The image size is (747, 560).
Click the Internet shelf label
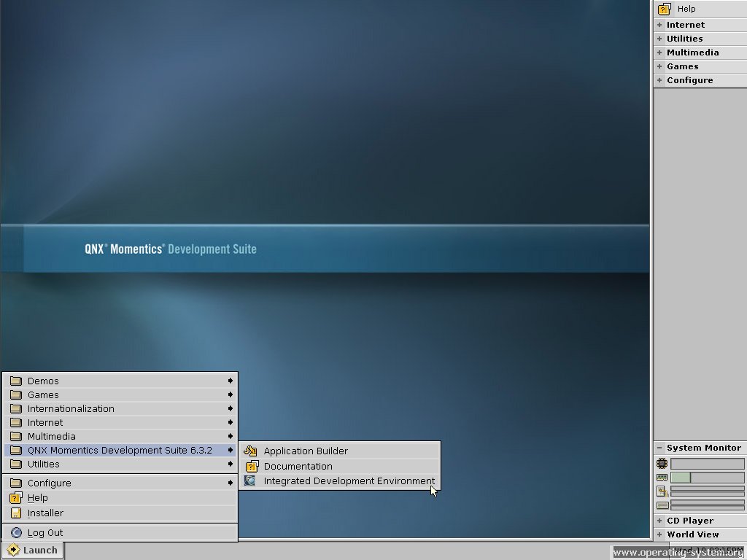click(686, 25)
